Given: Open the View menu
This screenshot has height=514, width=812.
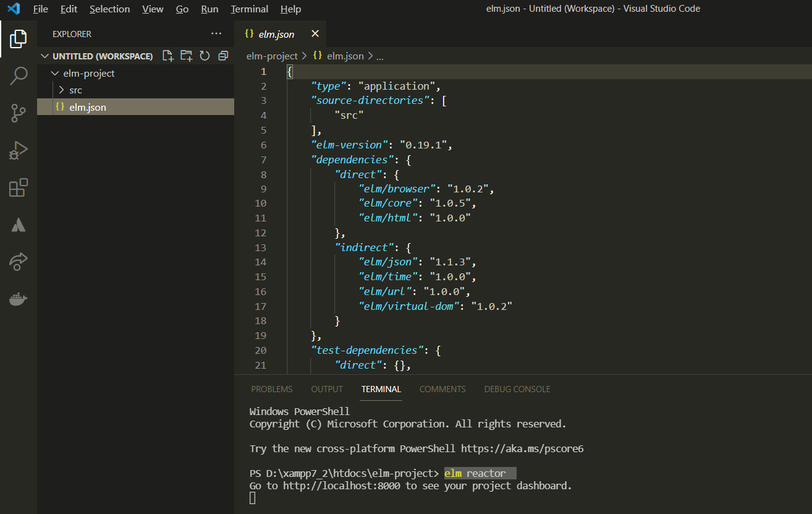Looking at the screenshot, I should coord(153,9).
